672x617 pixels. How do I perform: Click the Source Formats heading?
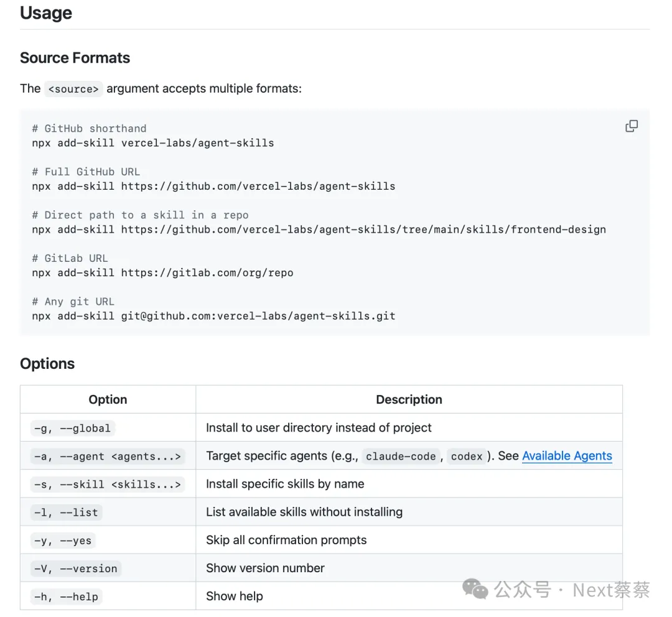(75, 58)
